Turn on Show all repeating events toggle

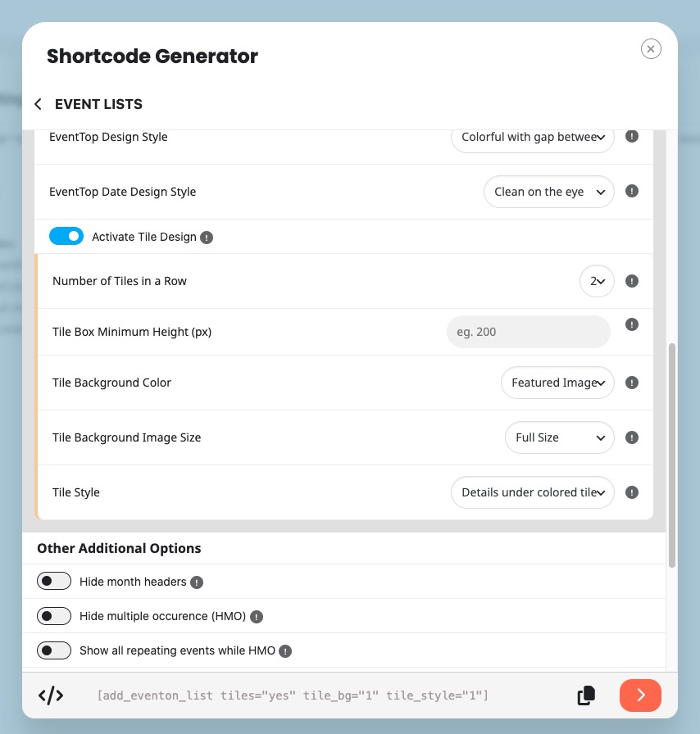(x=54, y=650)
